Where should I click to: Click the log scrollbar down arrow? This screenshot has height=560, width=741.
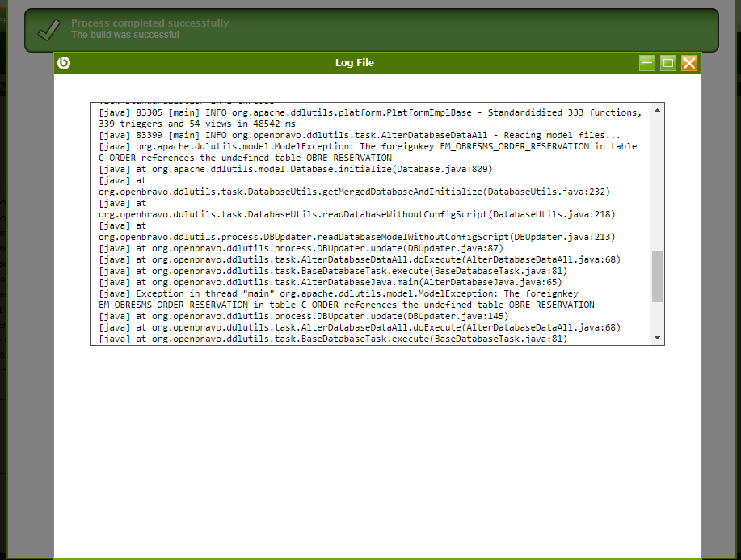(657, 338)
